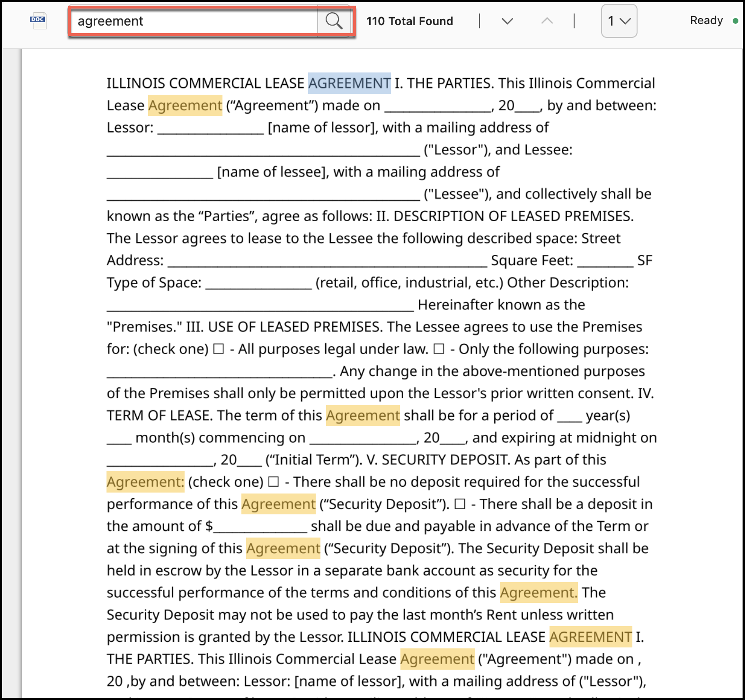Click highlighted "Agreement" after "signing of this"
Image resolution: width=745 pixels, height=700 pixels.
283,548
